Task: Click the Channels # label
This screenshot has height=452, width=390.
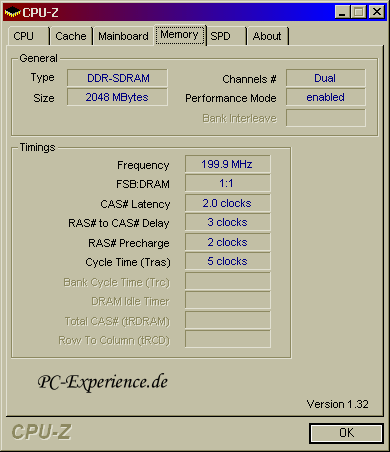Action: pos(249,79)
